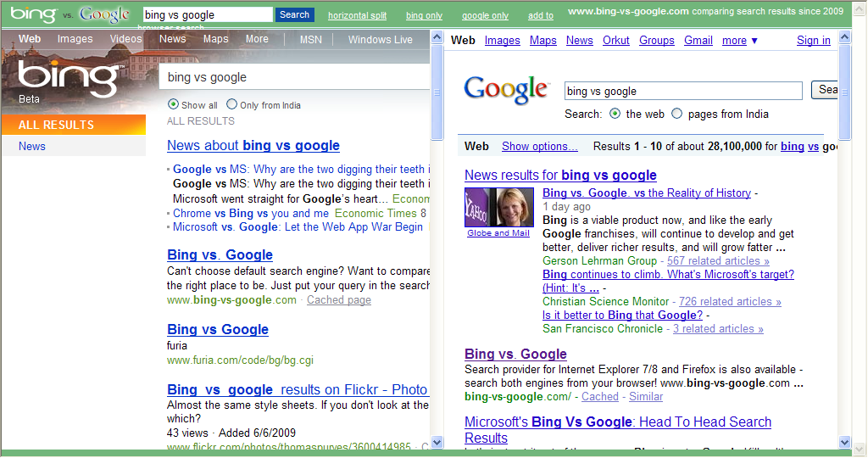Image resolution: width=868 pixels, height=458 pixels.
Task: Select Bing Web tab
Action: 30,39
